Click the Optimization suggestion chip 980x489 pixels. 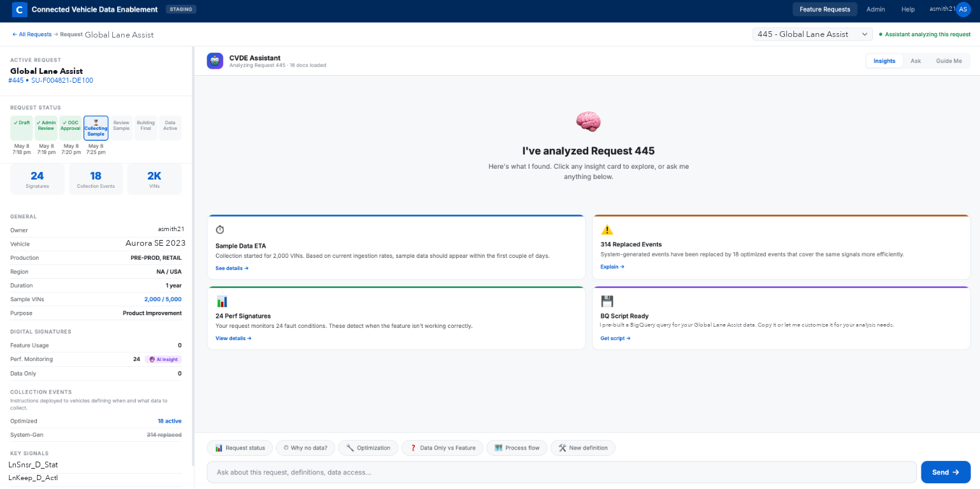(368, 448)
